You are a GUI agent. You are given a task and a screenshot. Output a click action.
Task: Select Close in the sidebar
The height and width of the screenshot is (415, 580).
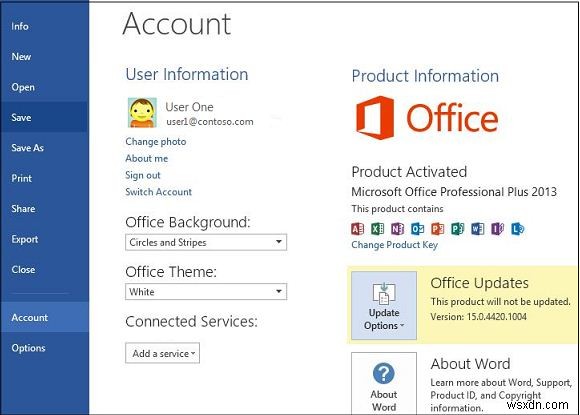tap(44, 269)
